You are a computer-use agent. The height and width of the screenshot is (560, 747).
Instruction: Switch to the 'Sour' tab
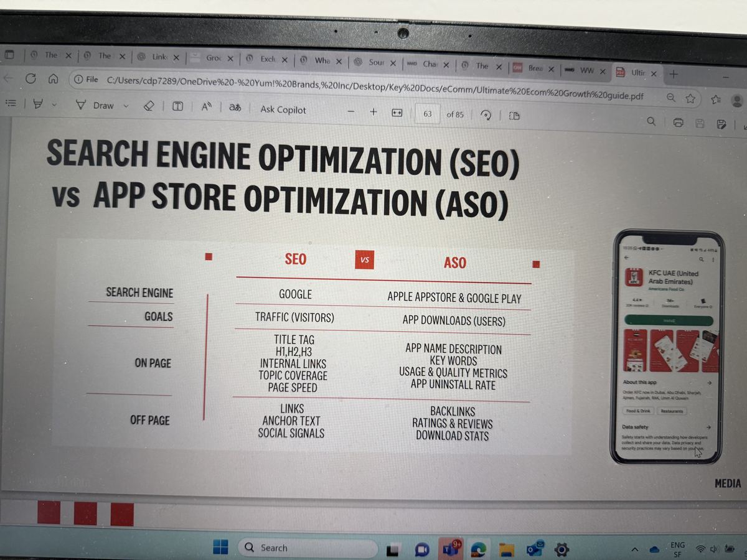point(375,62)
